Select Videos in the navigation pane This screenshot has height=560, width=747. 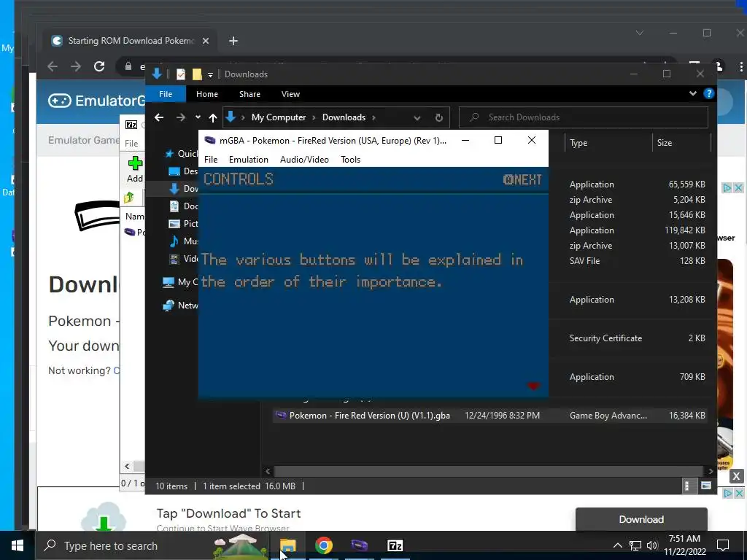pos(184,259)
